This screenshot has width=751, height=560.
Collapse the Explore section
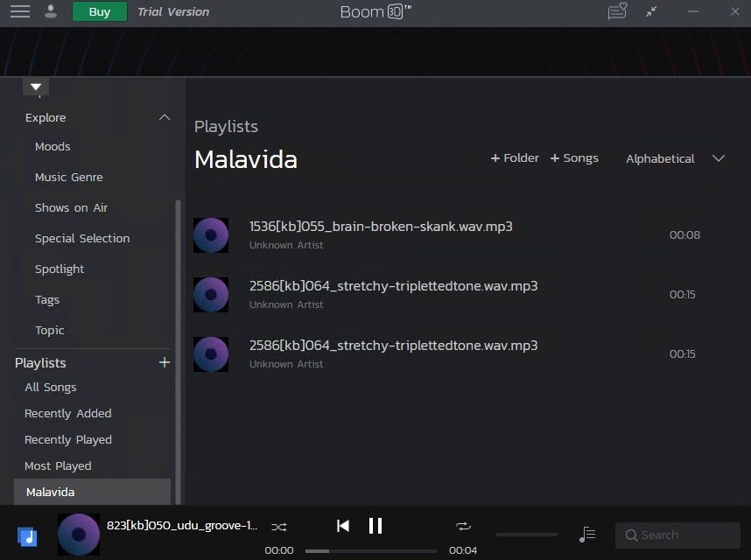pyautogui.click(x=165, y=117)
